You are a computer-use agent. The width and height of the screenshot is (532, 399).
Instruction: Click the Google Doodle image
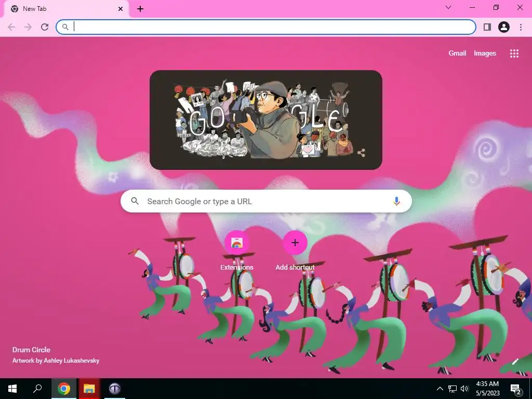pos(265,120)
